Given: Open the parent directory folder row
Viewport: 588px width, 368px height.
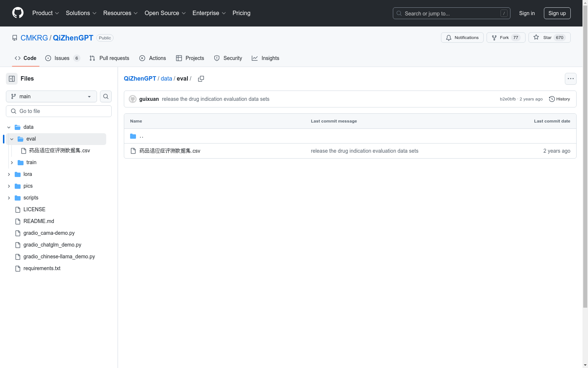Looking at the screenshot, I should 350,136.
